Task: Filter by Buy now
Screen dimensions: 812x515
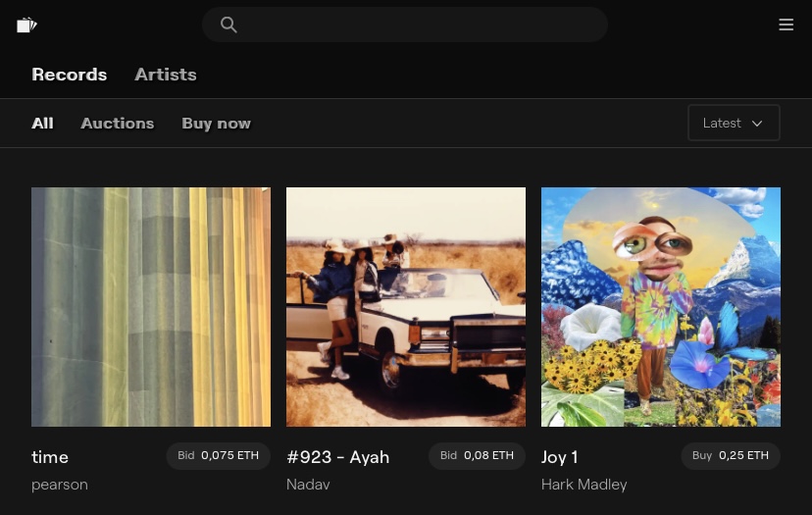Action: [217, 124]
